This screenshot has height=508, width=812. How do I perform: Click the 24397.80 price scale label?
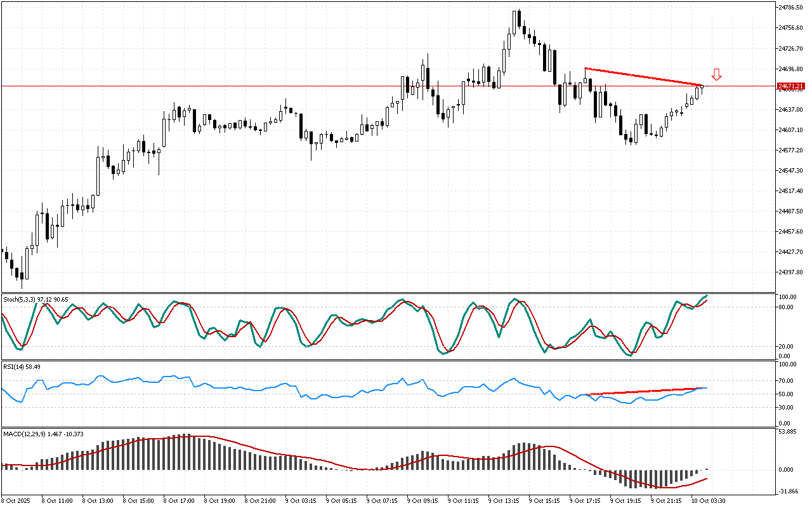(x=790, y=272)
